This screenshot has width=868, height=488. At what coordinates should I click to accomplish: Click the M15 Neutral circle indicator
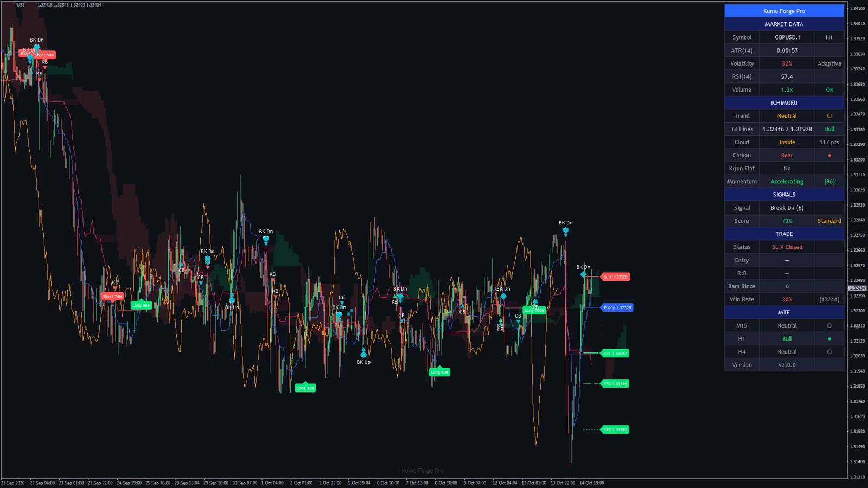(829, 326)
